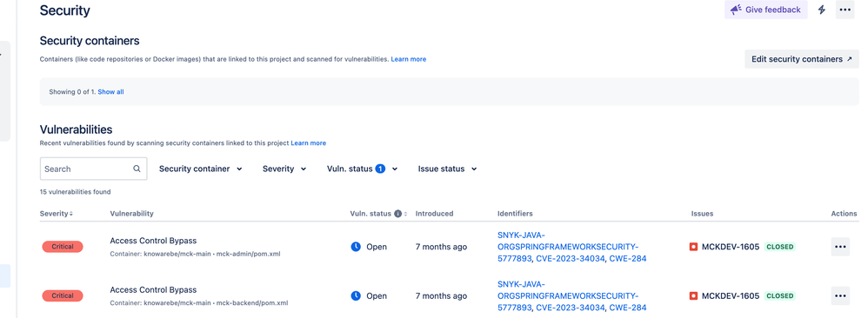Viewport: 868px width, 318px height.
Task: Open issue MCKDEV-1605 in mck-backend row
Action: [731, 296]
